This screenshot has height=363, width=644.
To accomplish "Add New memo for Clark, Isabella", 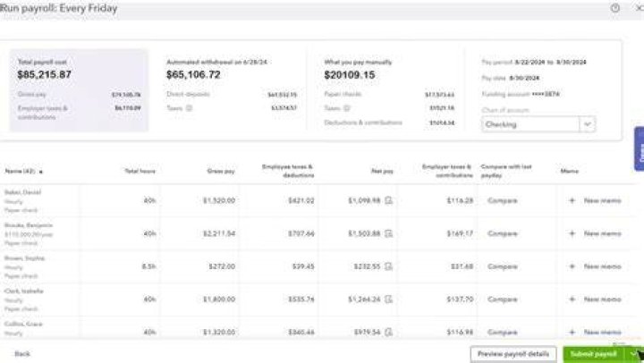I will click(x=602, y=299).
